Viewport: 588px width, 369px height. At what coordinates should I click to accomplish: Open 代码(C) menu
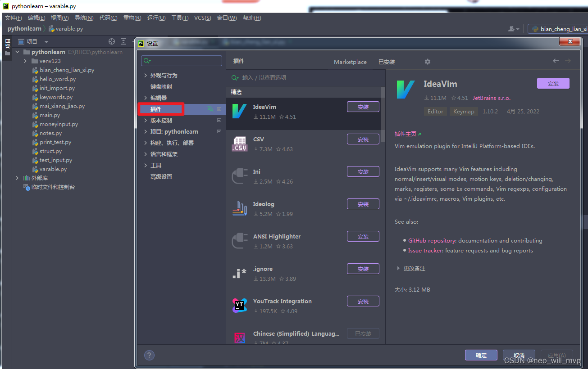[x=108, y=18]
